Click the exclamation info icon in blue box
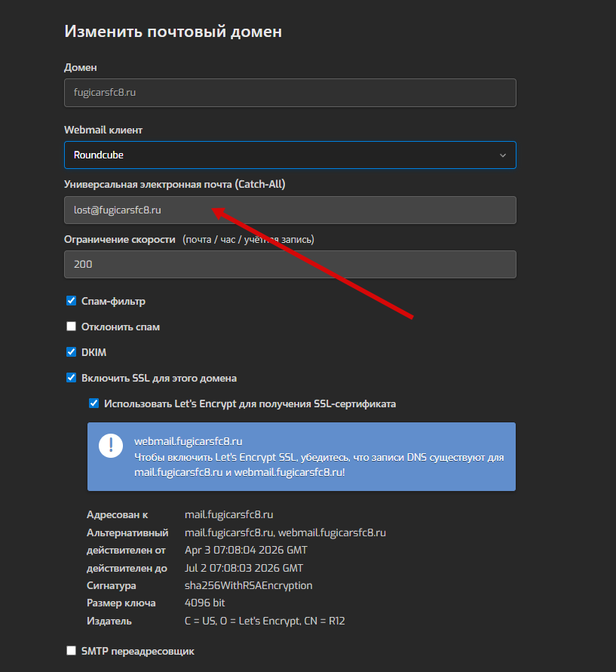 (111, 445)
